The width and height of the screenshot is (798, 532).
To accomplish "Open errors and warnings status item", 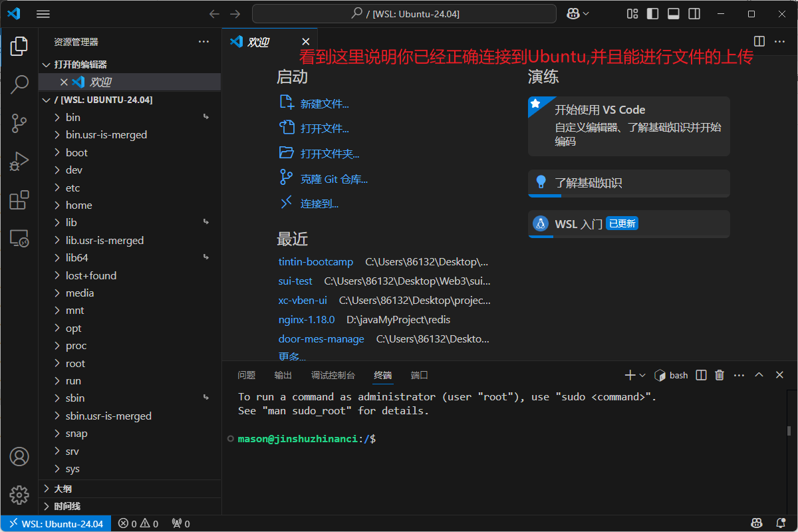I will (138, 523).
